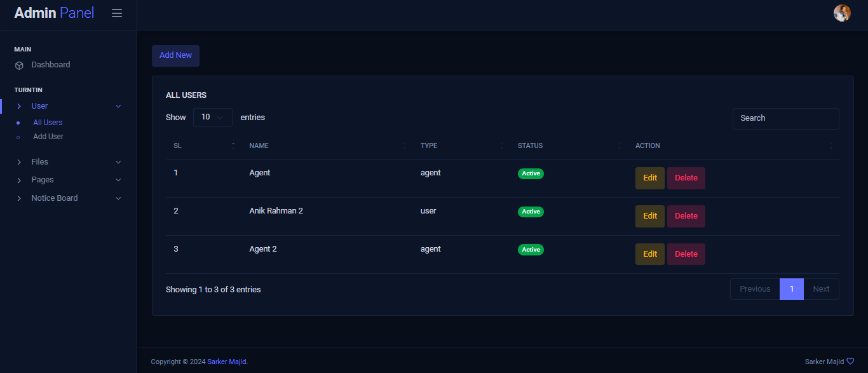Click Showing 1 to 3 of 3 entries

(x=213, y=290)
